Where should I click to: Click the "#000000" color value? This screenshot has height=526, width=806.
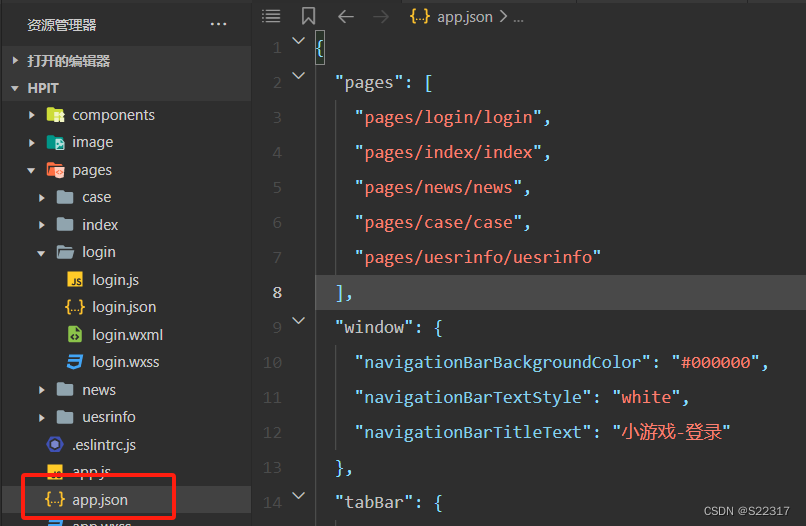[716, 362]
